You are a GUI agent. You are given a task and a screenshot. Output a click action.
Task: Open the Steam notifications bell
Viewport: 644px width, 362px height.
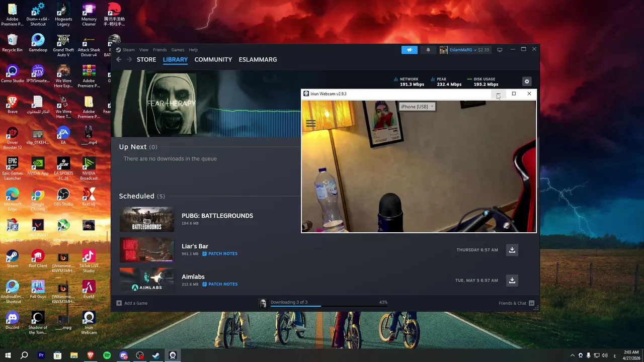(428, 50)
